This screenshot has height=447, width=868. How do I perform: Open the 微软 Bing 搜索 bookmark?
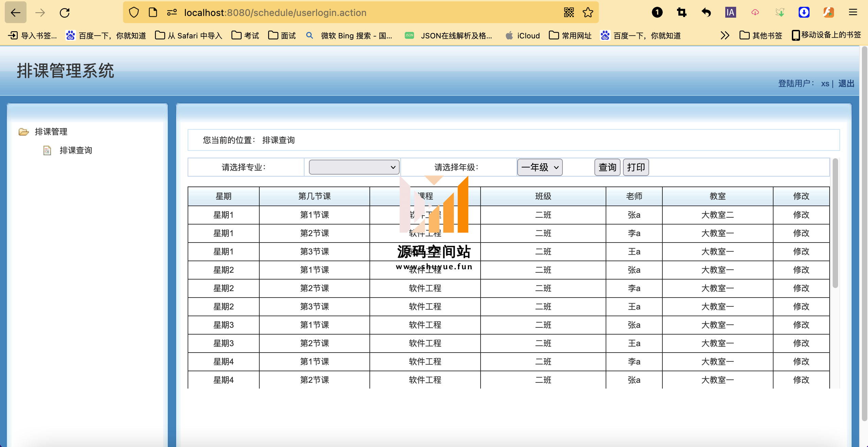click(x=349, y=35)
